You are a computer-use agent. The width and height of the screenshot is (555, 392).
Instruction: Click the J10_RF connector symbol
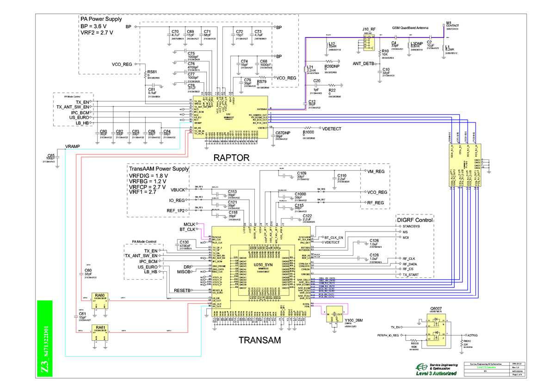[x=369, y=43]
